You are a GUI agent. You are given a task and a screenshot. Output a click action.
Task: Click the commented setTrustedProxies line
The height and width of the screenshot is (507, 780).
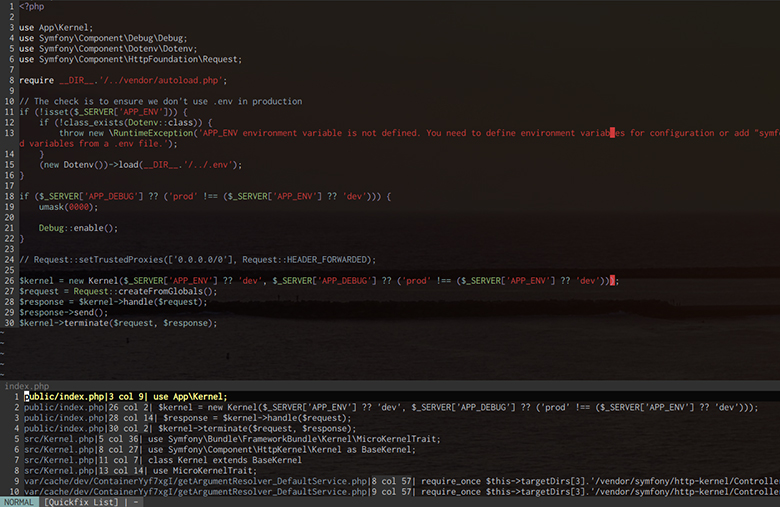197,259
